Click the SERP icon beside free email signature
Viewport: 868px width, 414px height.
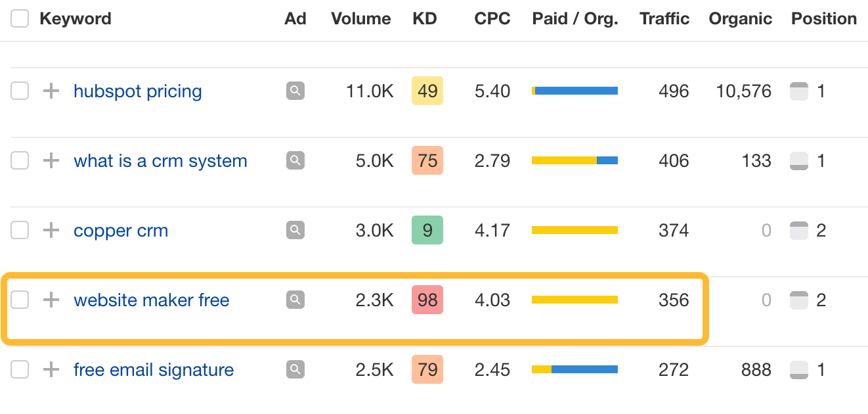(295, 369)
